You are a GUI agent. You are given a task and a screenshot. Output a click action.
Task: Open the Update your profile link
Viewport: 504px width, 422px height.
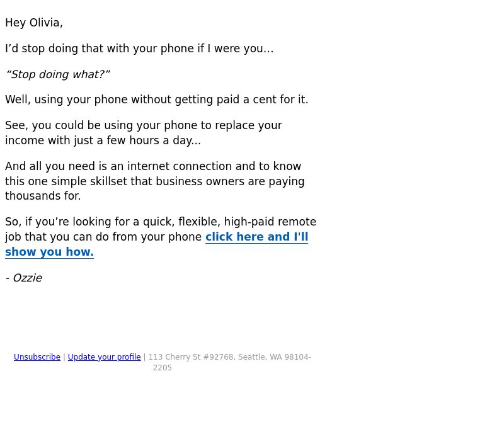point(104,357)
